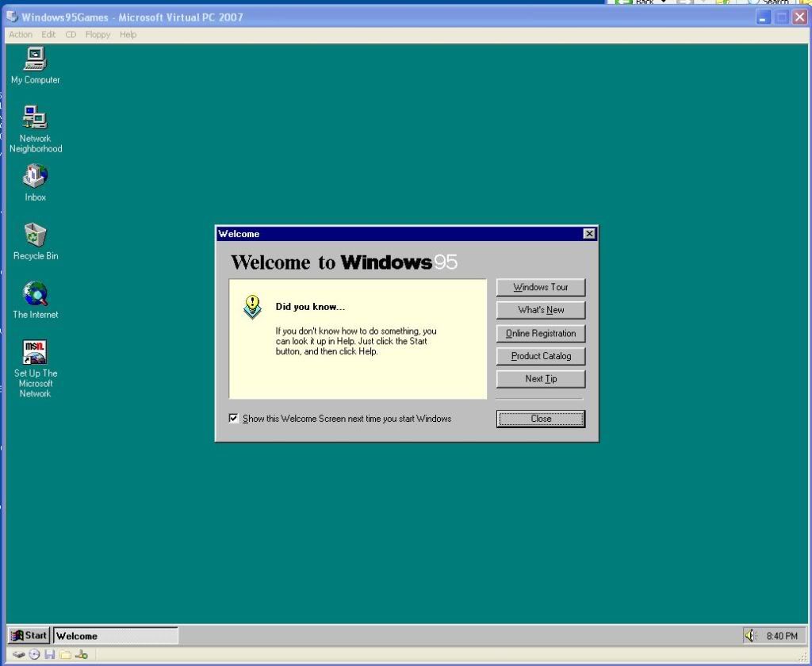Select the Recycle Bin icon
812x666 pixels.
click(x=35, y=235)
